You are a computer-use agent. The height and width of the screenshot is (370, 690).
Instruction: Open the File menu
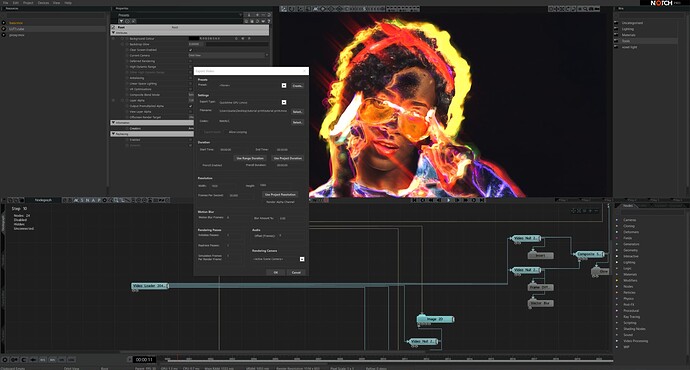[6, 3]
